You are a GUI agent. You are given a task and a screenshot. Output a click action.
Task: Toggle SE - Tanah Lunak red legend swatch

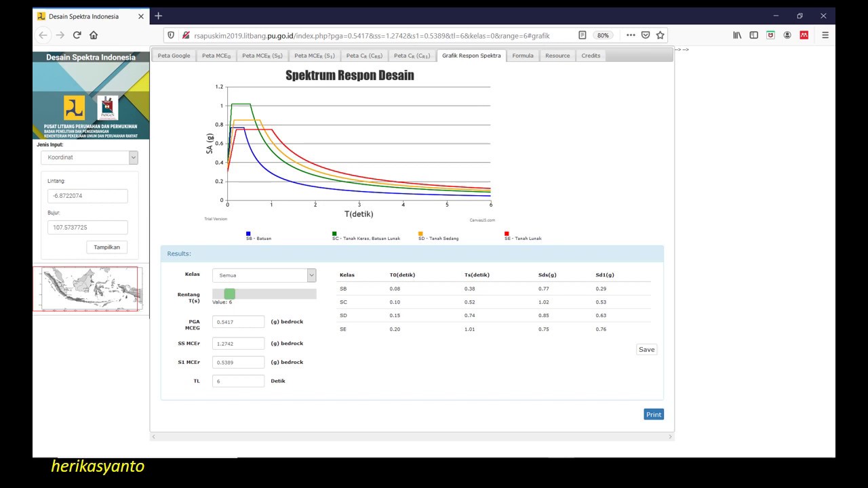click(x=507, y=233)
